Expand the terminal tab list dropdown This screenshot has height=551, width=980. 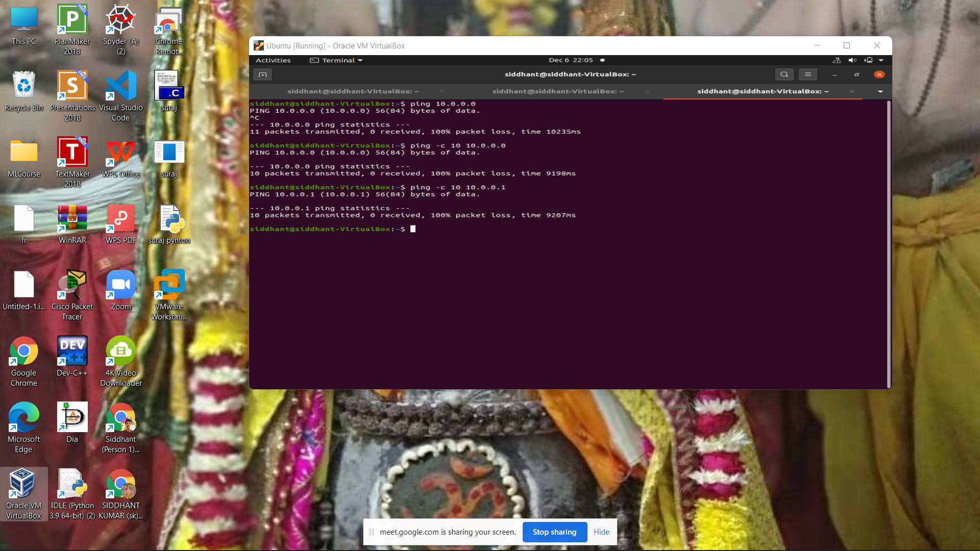(x=880, y=91)
